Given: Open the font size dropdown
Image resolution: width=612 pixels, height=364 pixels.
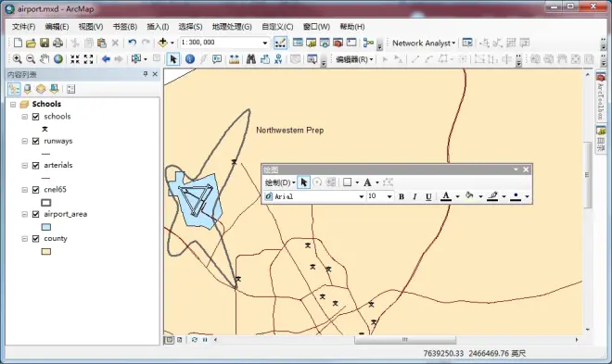Looking at the screenshot, I should coord(389,196).
